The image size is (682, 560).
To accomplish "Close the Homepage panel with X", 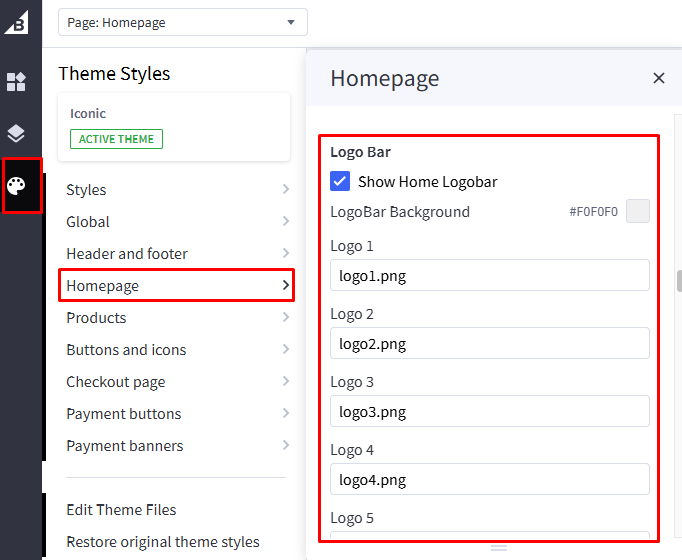I will click(x=658, y=78).
